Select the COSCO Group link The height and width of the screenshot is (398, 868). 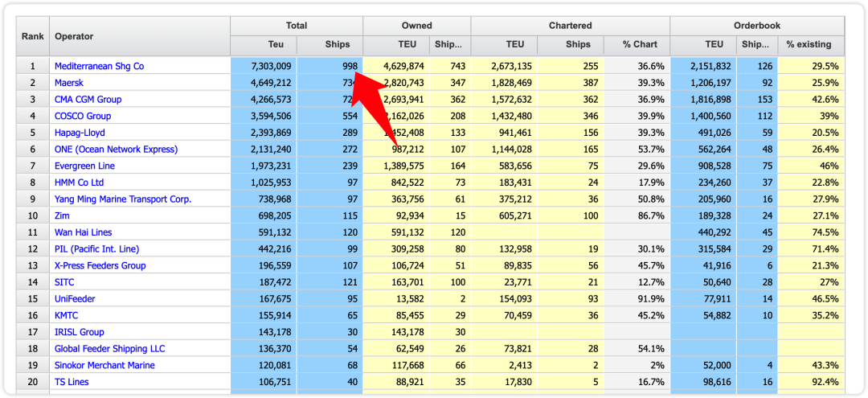pyautogui.click(x=82, y=116)
